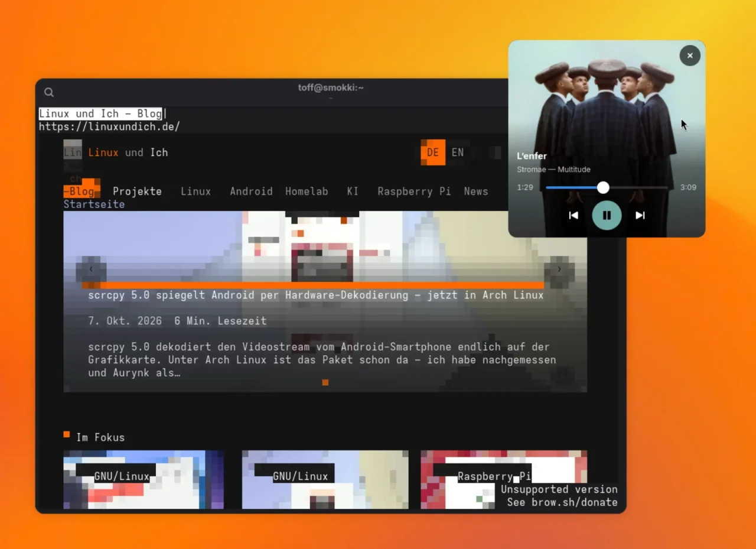Open the Raspberry Pi featured card
Screen dimensions: 756x549
pyautogui.click(x=504, y=479)
